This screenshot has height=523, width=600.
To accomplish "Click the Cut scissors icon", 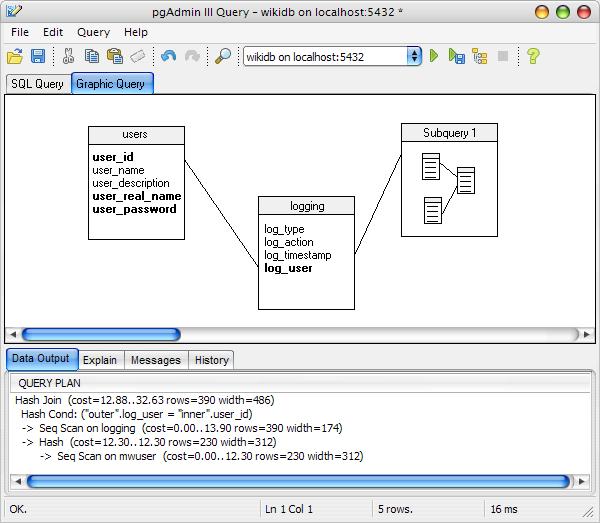I will pyautogui.click(x=68, y=56).
